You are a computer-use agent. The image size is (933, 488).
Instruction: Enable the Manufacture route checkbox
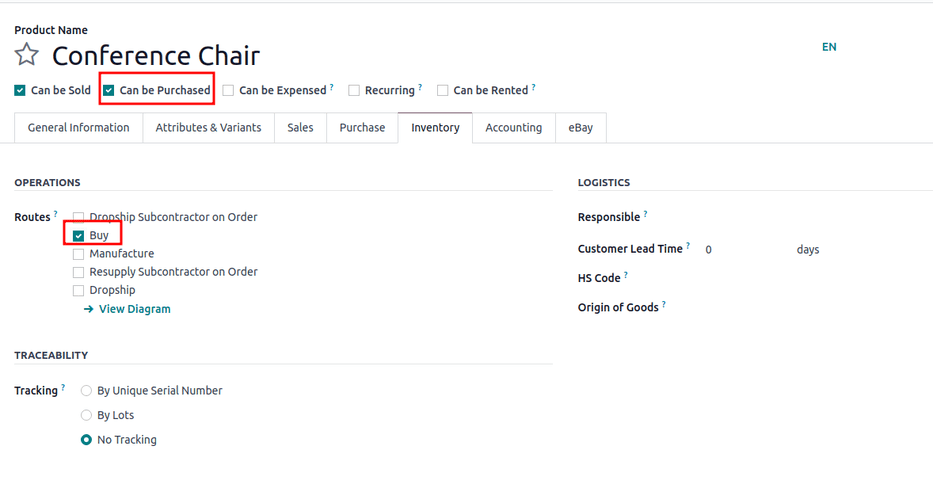point(79,254)
